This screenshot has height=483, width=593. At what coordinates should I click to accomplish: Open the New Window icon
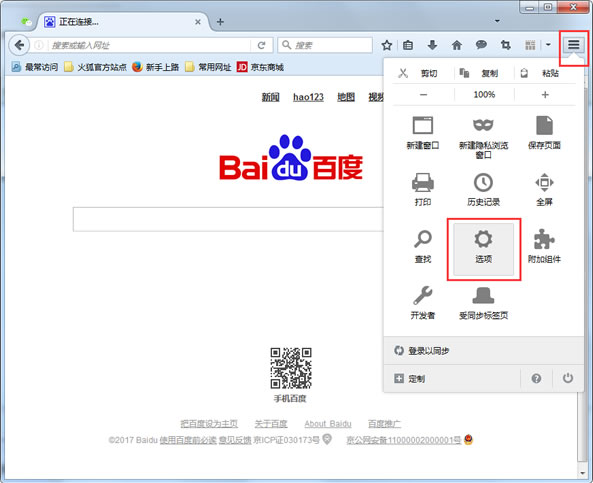pos(423,125)
